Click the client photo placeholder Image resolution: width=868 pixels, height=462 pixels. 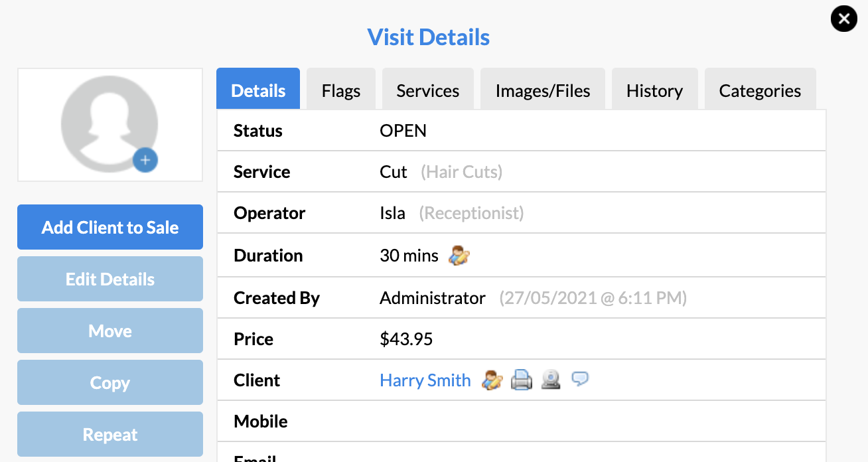tap(109, 123)
